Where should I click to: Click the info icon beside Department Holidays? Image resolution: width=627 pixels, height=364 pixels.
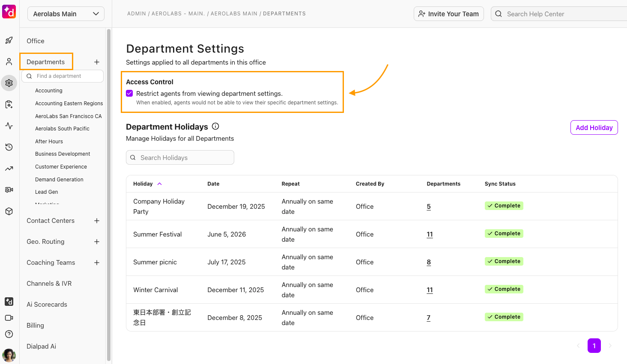click(x=215, y=126)
